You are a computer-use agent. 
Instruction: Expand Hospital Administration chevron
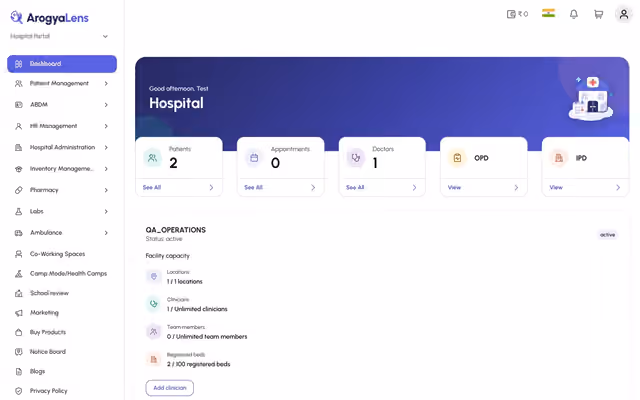[x=106, y=147]
